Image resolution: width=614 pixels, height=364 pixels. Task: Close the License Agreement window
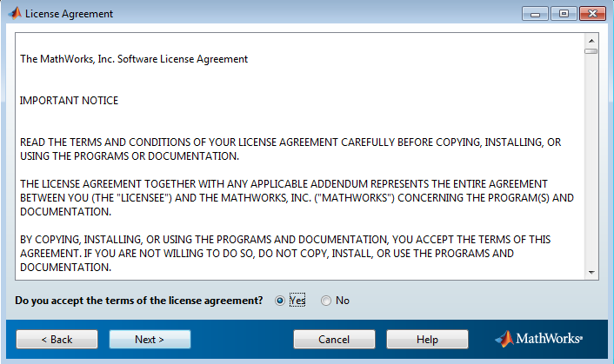click(592, 14)
